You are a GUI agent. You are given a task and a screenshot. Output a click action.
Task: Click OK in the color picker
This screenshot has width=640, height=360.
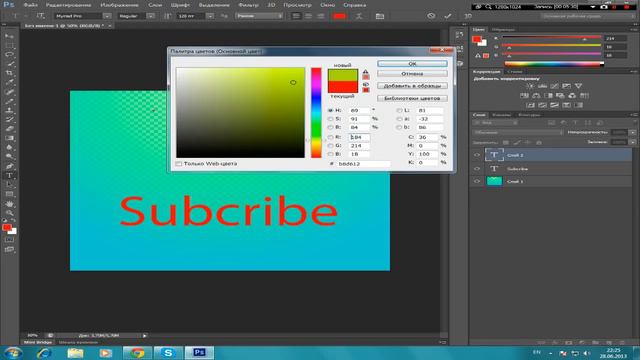coord(412,64)
